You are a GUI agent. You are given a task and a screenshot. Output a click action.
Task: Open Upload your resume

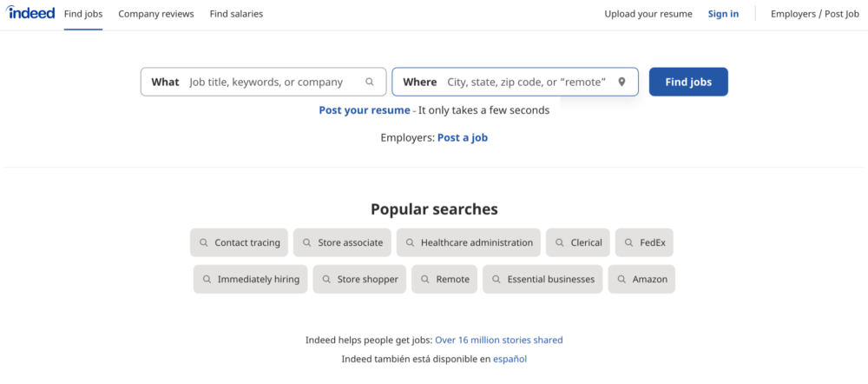(x=648, y=14)
